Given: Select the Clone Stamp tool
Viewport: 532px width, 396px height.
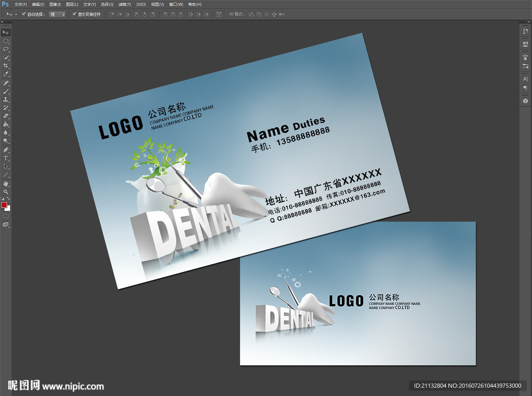Looking at the screenshot, I should click(6, 100).
